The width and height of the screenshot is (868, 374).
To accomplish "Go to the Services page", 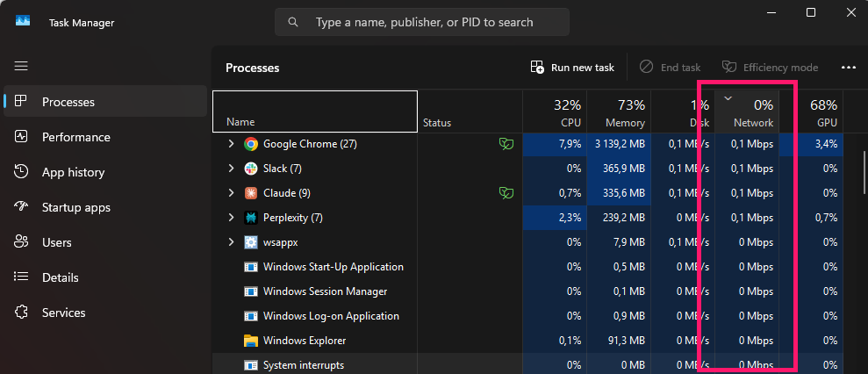I will tap(105, 313).
